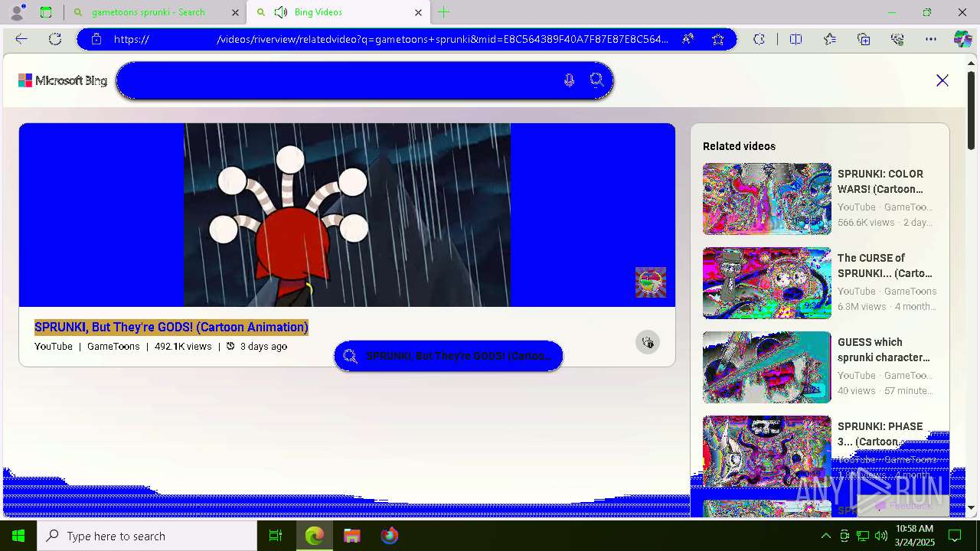Open the Extensions icon
The height and width of the screenshot is (551, 980).
(x=759, y=39)
